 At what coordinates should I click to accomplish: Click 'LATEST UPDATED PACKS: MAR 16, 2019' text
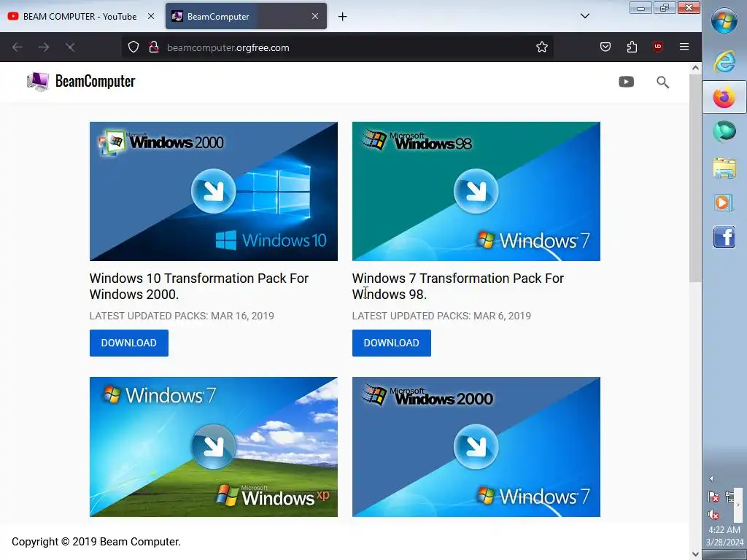(x=182, y=316)
